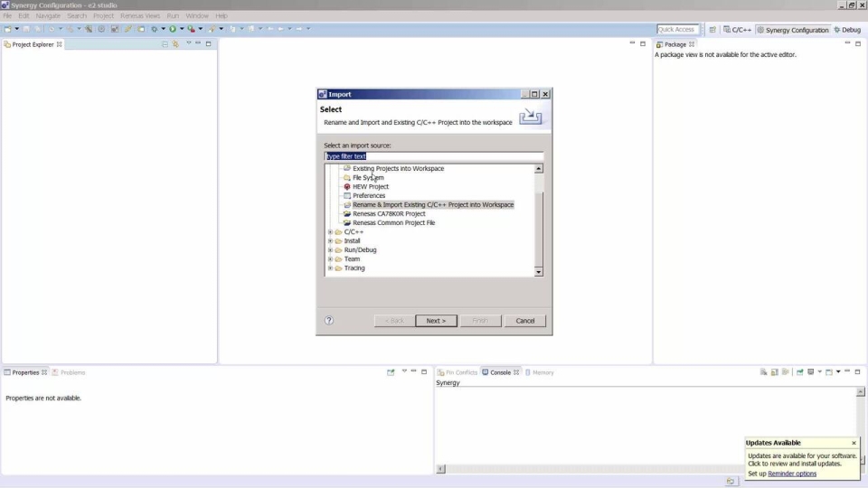The height and width of the screenshot is (488, 868).
Task: Select Preferences import source
Action: coord(369,195)
